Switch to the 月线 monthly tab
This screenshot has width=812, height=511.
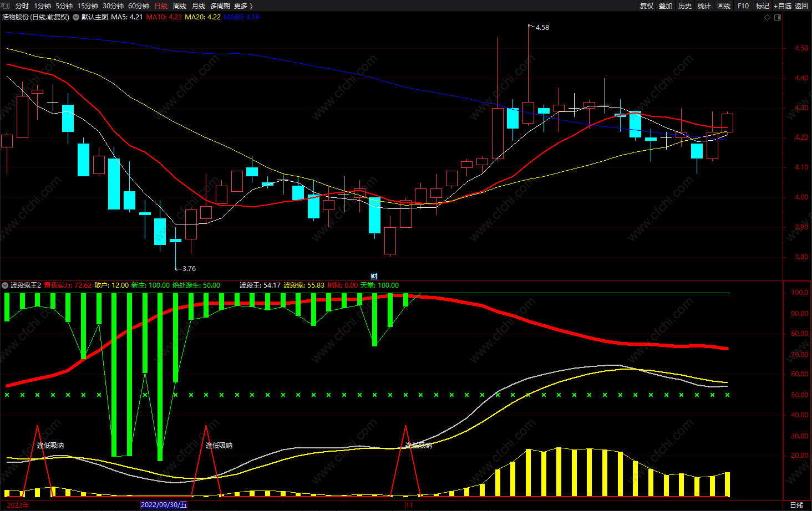[x=199, y=6]
